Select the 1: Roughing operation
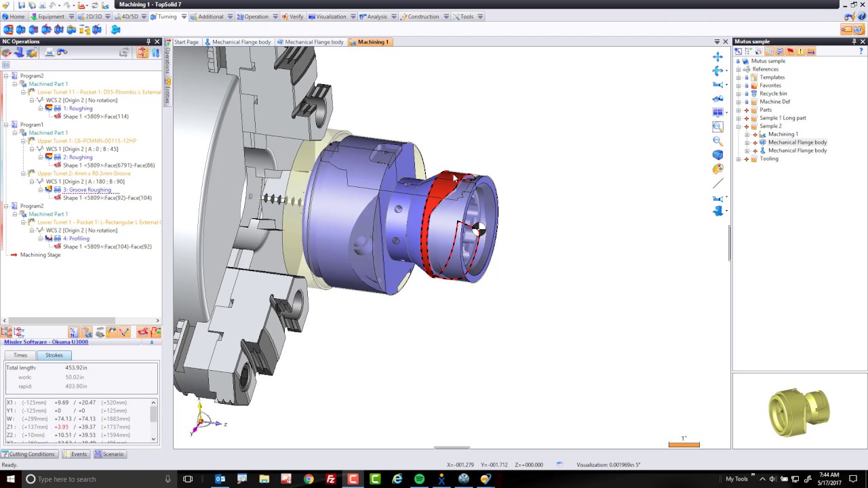Image resolution: width=868 pixels, height=488 pixels. tap(77, 108)
